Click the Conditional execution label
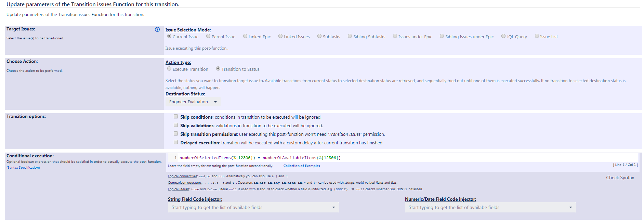This screenshot has height=222, width=644. (30, 156)
